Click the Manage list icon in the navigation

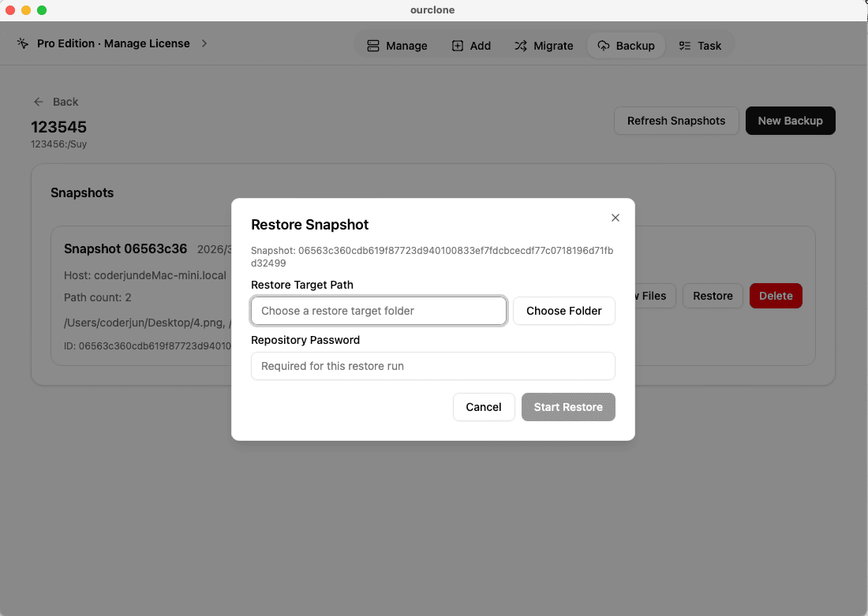pos(373,46)
